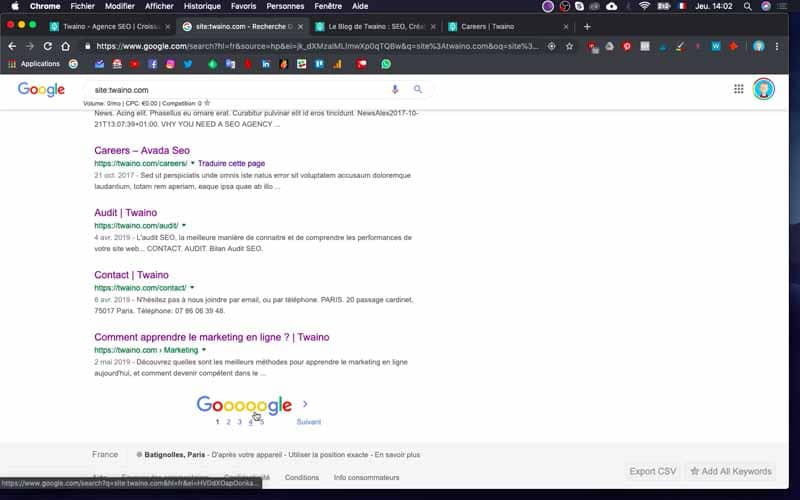Open the Fenêtre menu
The image size is (800, 500).
click(328, 6)
